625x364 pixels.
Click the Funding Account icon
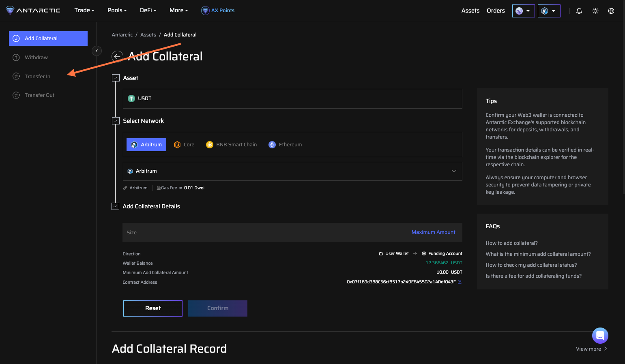coord(424,254)
